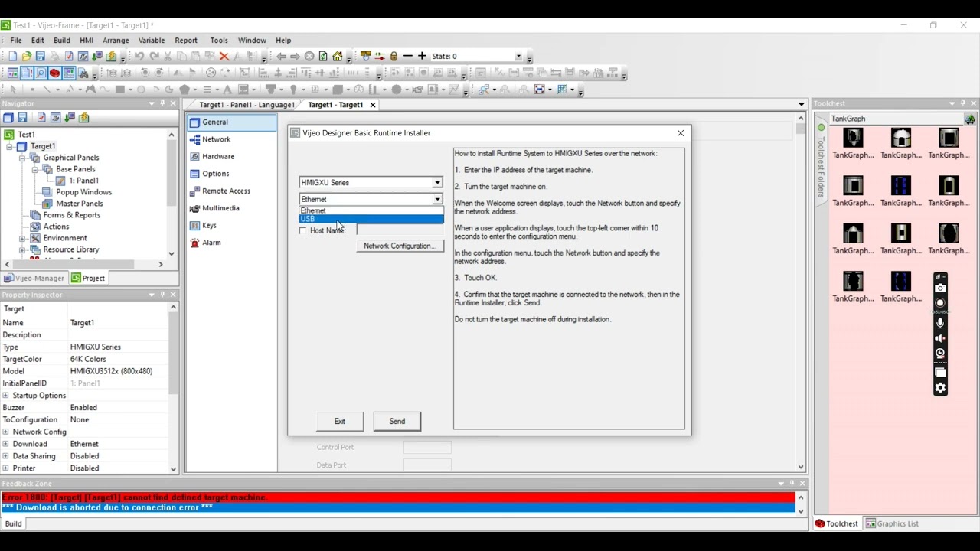
Task: Click the New file toolbar icon
Action: pos(12,56)
